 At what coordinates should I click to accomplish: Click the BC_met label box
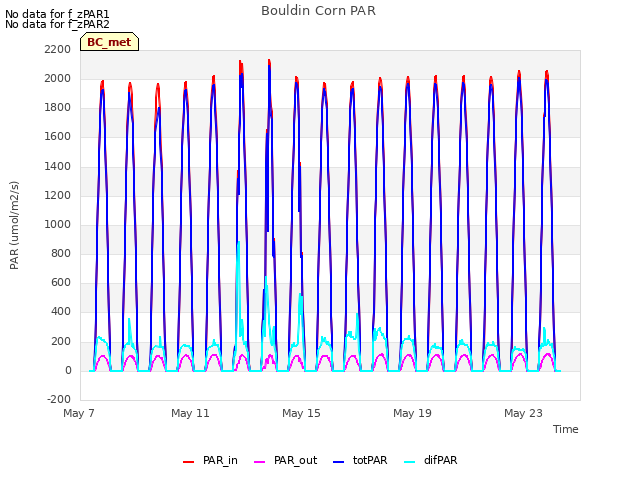(x=109, y=42)
